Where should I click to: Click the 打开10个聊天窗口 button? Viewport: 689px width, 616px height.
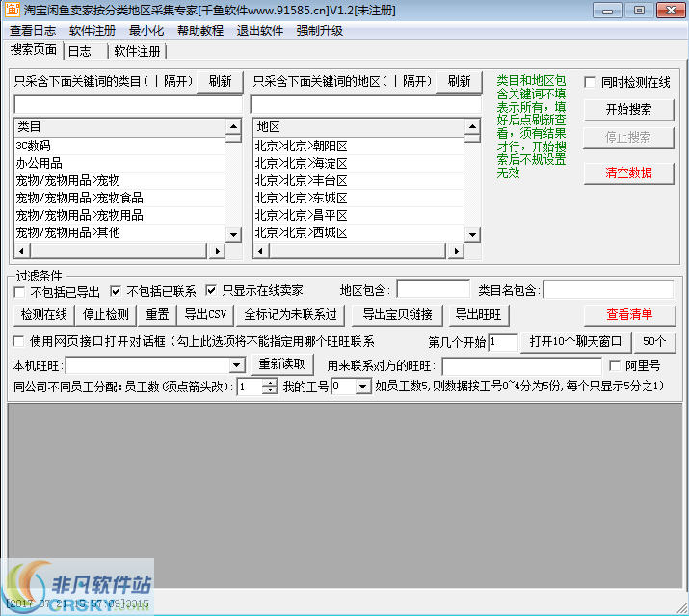pos(575,342)
